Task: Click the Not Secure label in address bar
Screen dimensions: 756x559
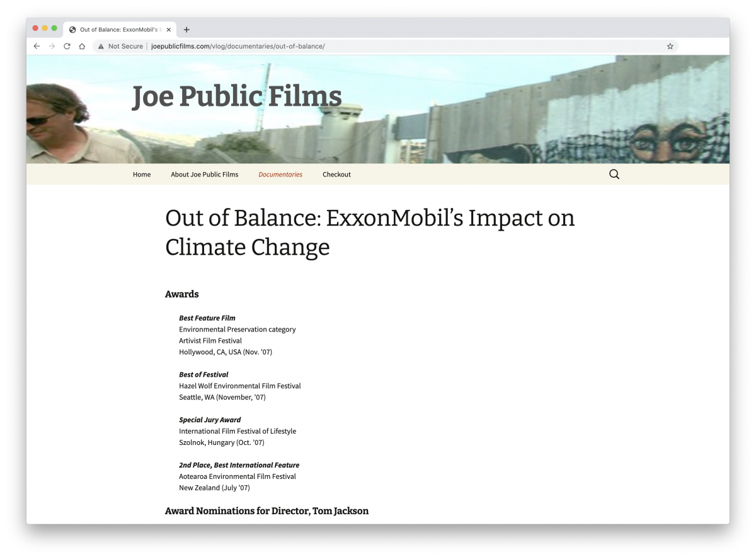Action: tap(125, 46)
